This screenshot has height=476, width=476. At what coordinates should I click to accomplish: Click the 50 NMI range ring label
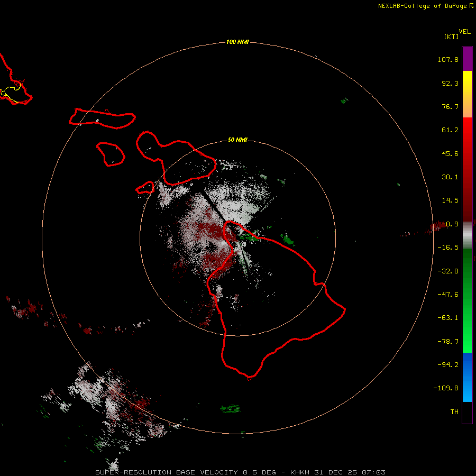pos(237,140)
